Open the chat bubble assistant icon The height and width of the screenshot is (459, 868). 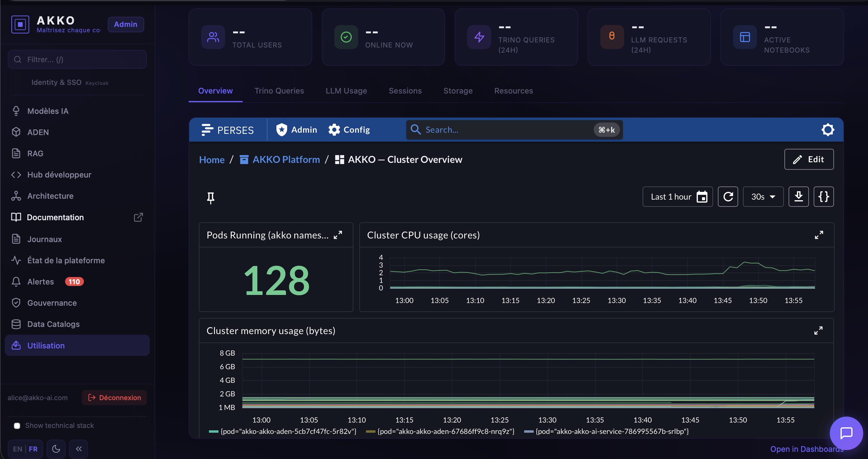pos(846,433)
